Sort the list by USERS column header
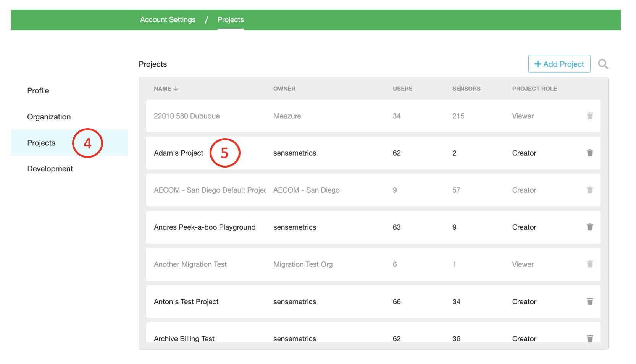Screen dimensions: 636x364 point(402,89)
